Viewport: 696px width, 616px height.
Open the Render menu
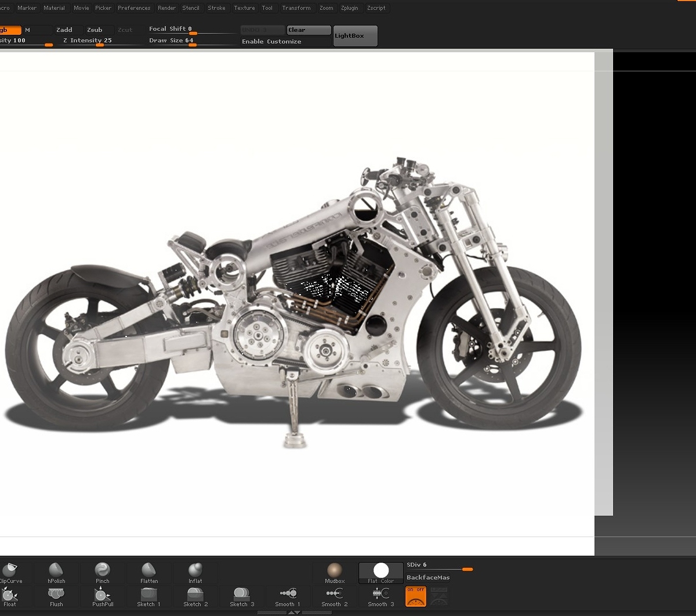click(167, 8)
